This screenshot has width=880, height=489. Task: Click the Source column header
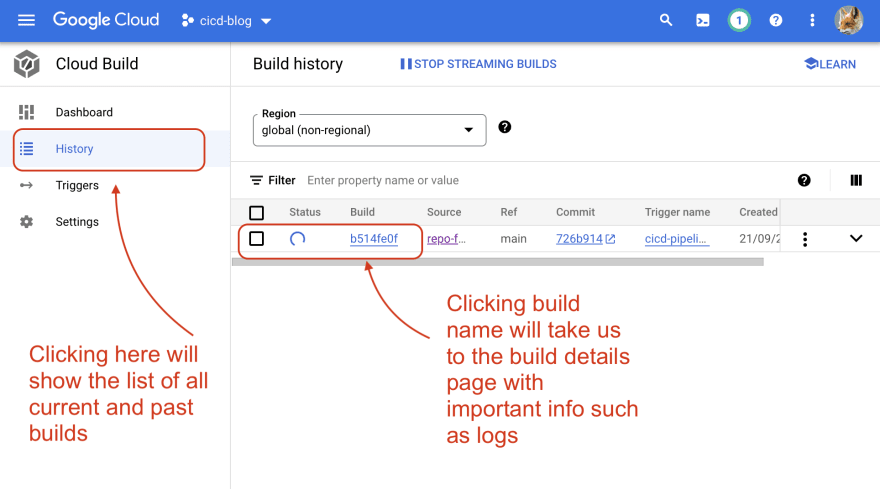(x=444, y=212)
